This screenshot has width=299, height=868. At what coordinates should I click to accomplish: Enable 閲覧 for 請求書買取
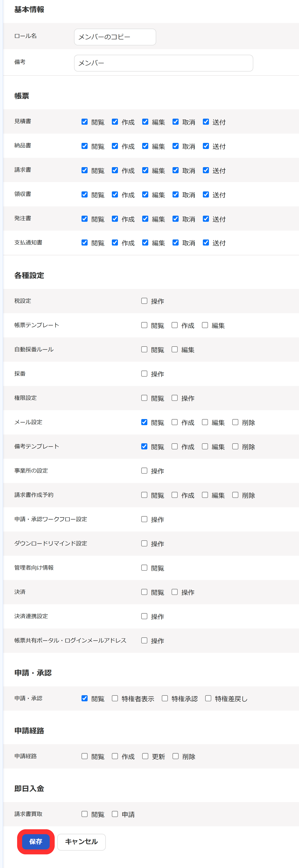click(85, 814)
